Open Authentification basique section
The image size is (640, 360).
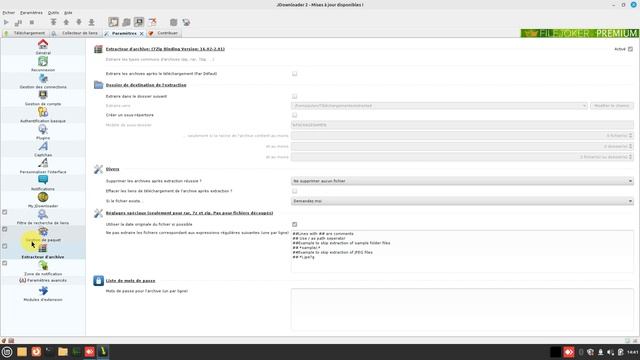(x=43, y=116)
